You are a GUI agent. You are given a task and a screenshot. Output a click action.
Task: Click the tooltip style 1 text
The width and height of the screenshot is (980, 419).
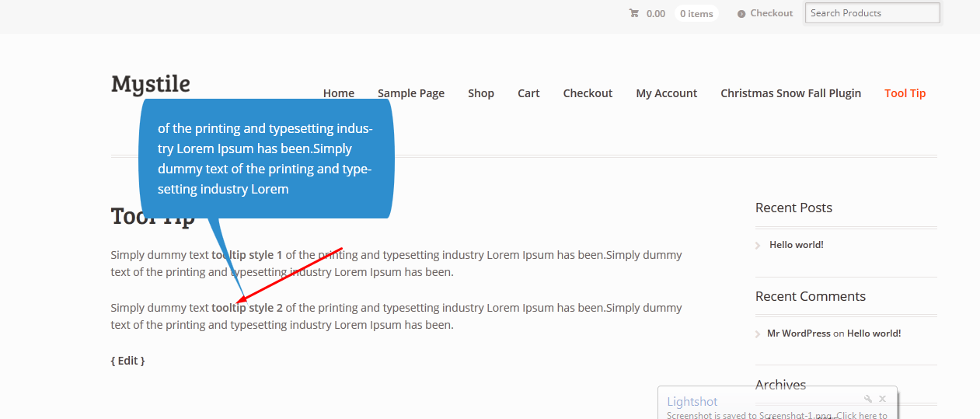[x=247, y=255]
